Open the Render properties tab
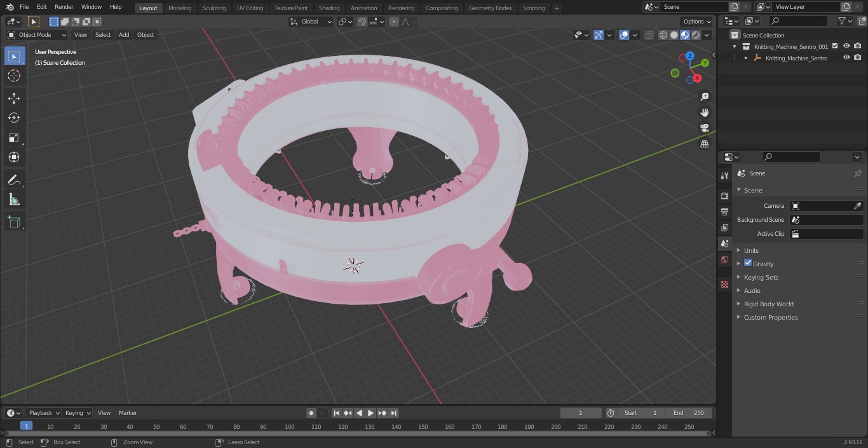Image resolution: width=868 pixels, height=448 pixels. [x=724, y=196]
